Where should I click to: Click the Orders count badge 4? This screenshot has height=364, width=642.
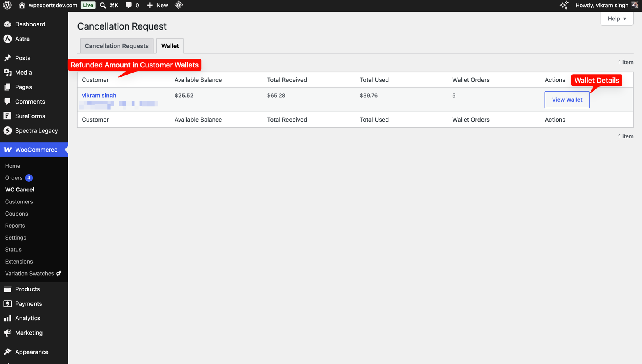pos(29,178)
